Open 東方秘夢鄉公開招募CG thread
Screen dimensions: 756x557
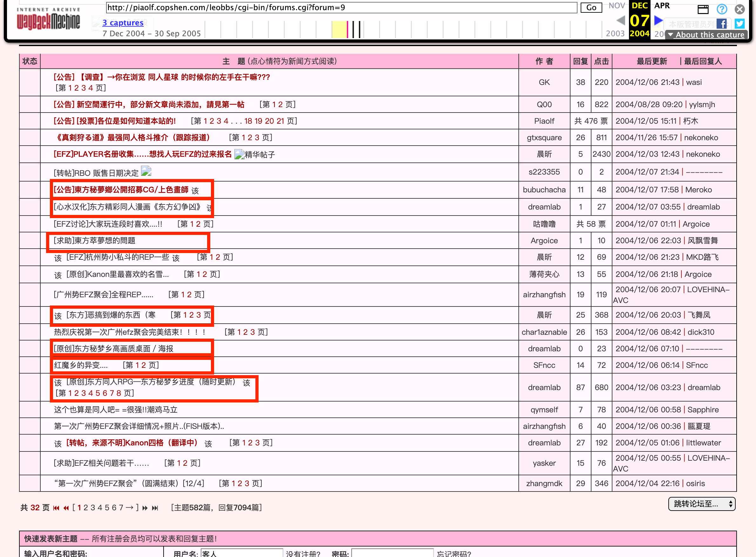coord(121,190)
